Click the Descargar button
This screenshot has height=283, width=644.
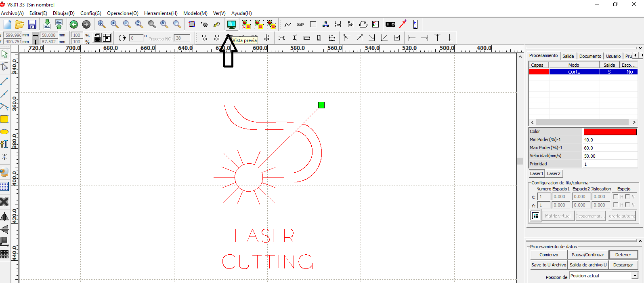pos(623,265)
